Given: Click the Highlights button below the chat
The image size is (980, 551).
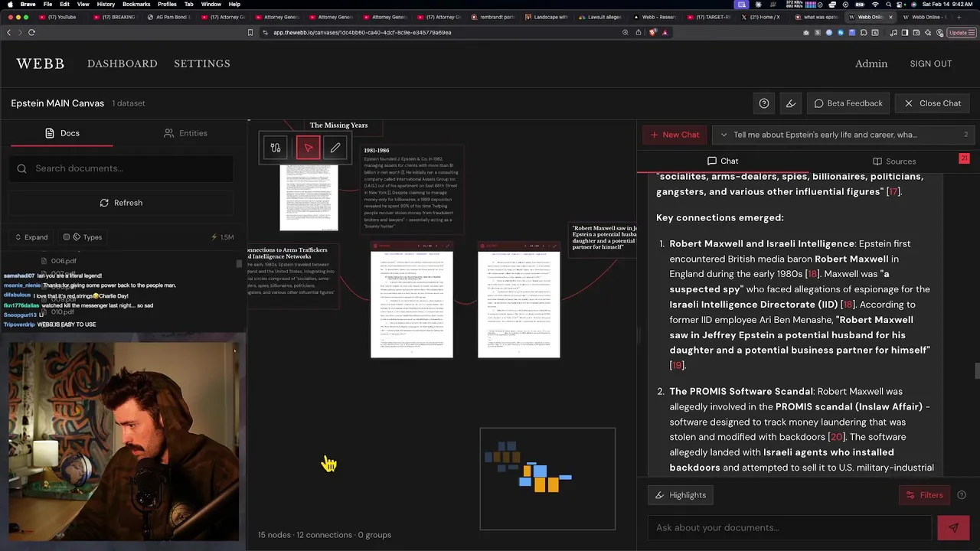Looking at the screenshot, I should pos(680,495).
